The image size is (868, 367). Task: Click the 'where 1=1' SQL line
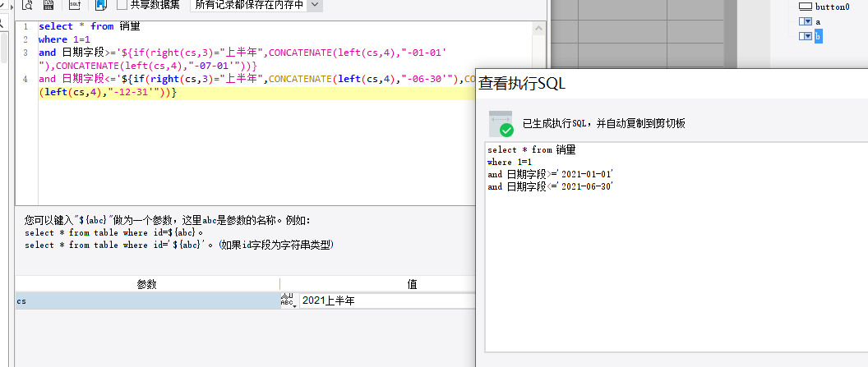click(64, 39)
